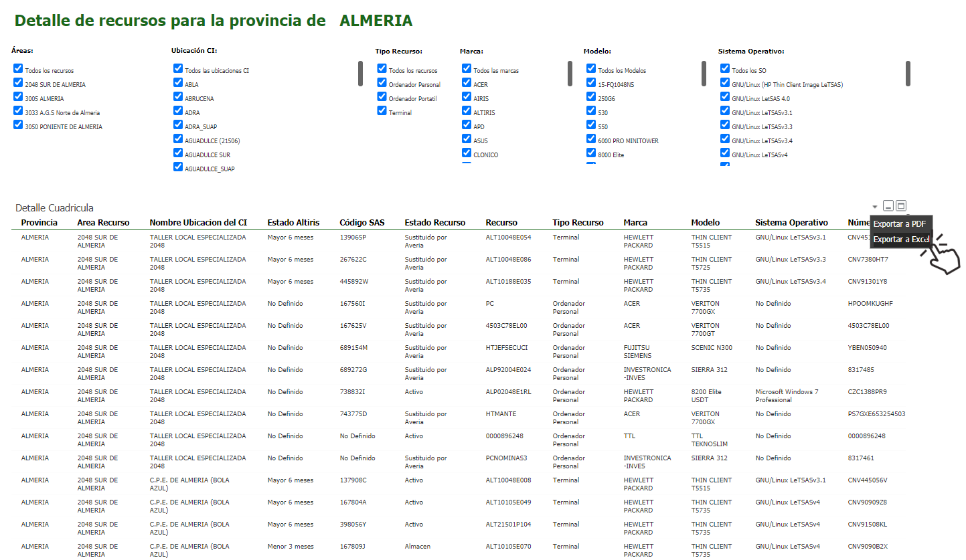The width and height of the screenshot is (966, 560).
Task: Uncheck 3005 ALMERIA area filter
Action: coord(18,96)
